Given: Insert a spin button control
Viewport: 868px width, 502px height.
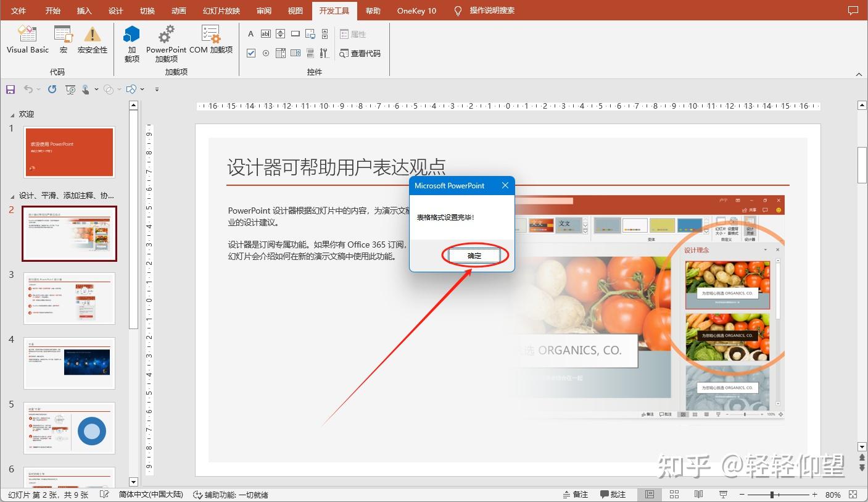Looking at the screenshot, I should 281,34.
